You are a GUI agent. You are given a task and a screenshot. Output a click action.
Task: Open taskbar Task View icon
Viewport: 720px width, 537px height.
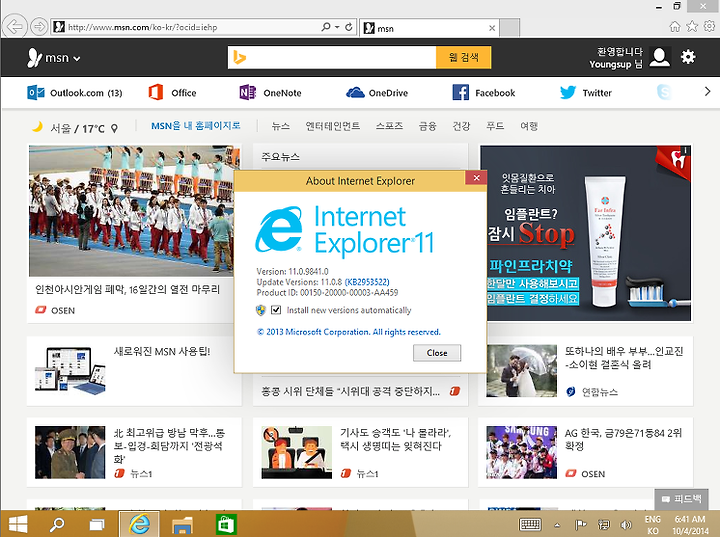[x=96, y=524]
